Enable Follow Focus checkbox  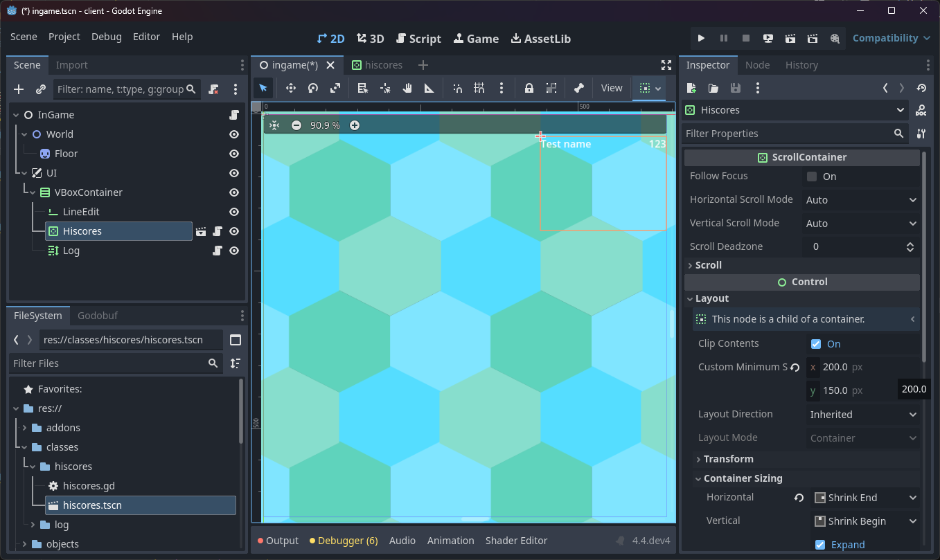tap(812, 177)
